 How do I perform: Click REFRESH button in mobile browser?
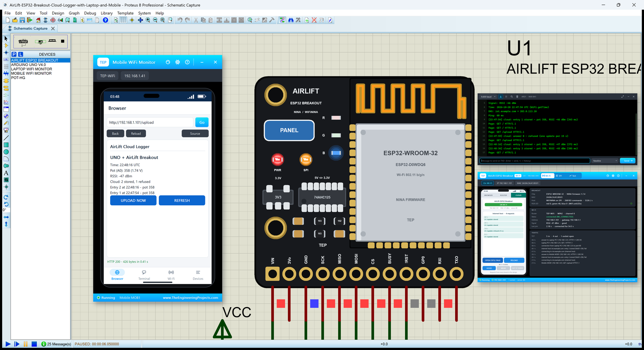182,201
